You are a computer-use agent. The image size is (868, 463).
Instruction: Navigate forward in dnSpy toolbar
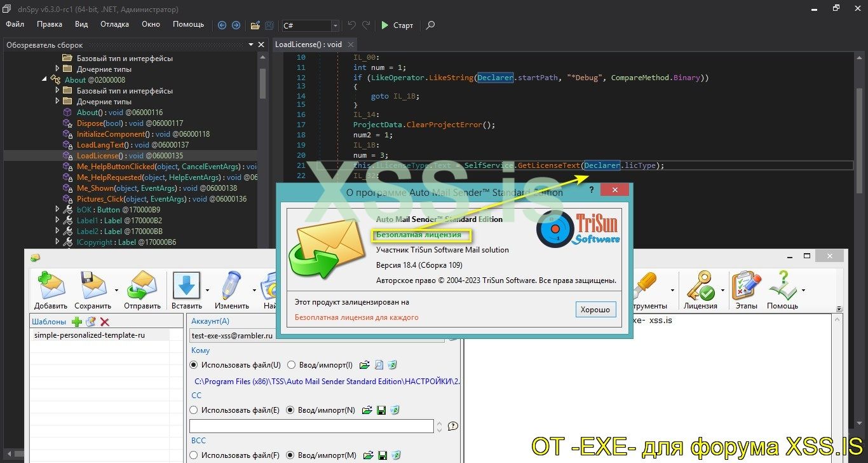pos(236,25)
